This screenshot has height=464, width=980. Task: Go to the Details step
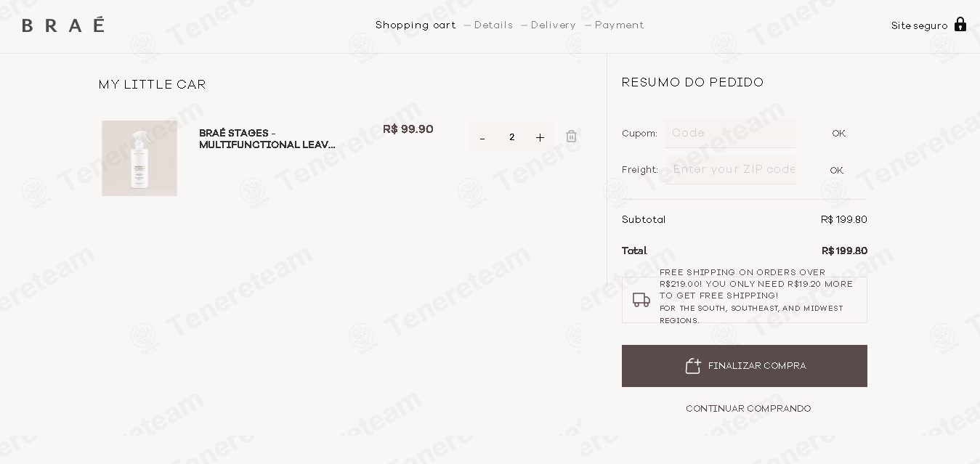pyautogui.click(x=493, y=25)
